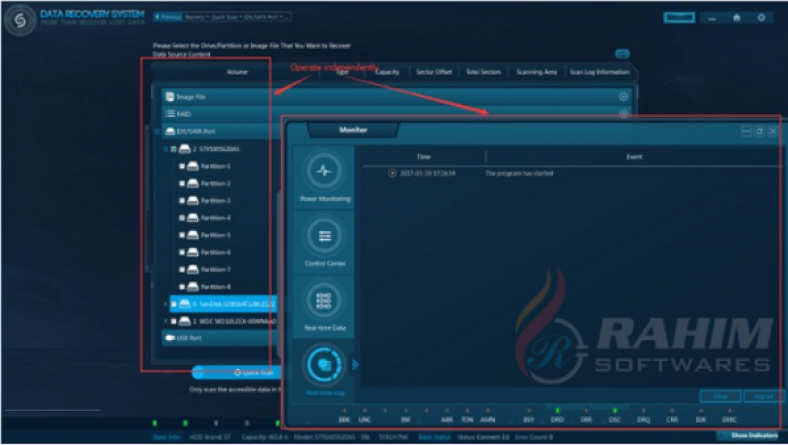Click the Event column header in Monitor

coord(634,157)
